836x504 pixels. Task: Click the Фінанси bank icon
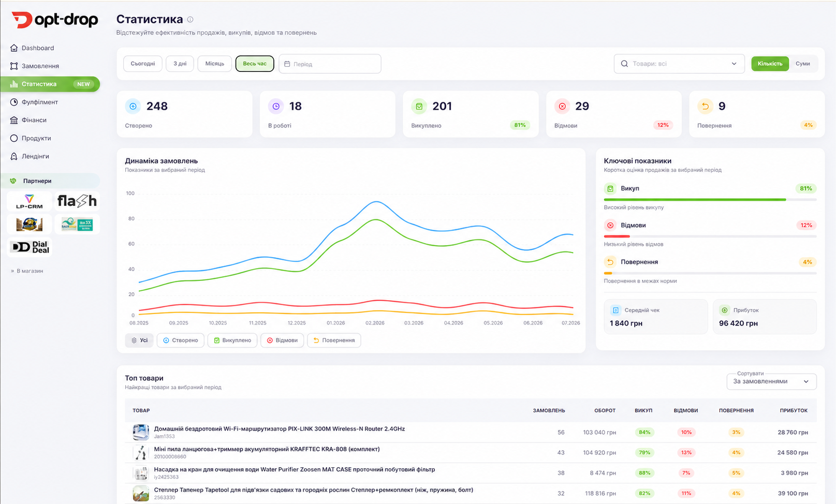click(x=14, y=120)
